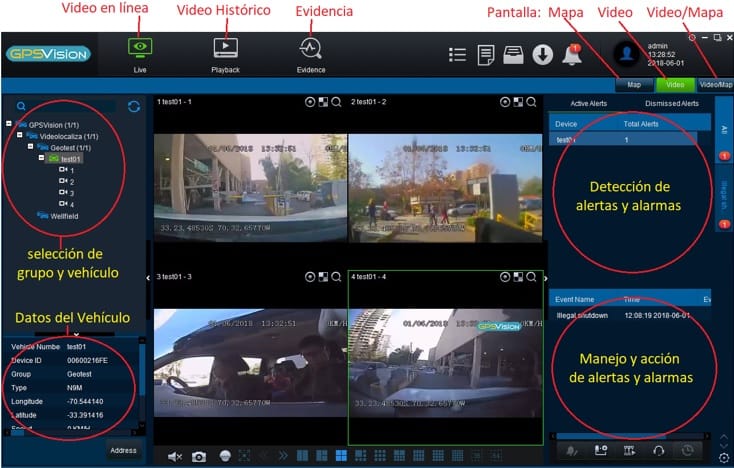
Task: Click the admin user avatar
Action: point(626,55)
